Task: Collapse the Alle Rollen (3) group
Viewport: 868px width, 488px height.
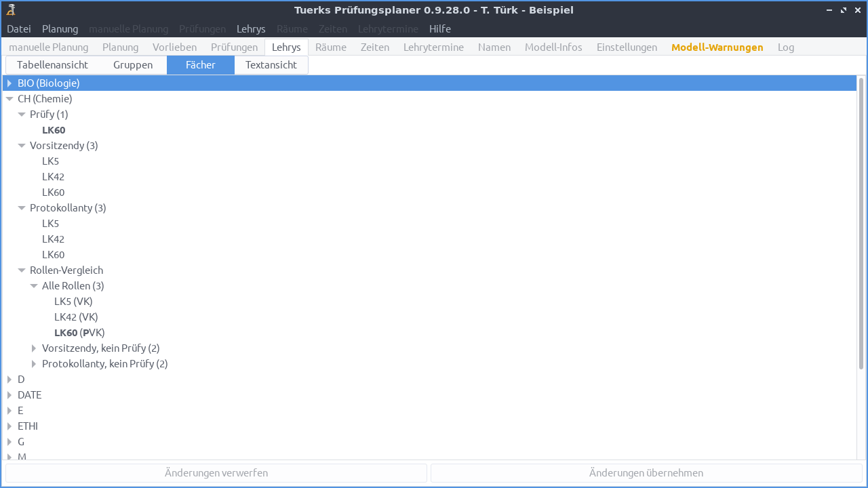Action: (33, 285)
